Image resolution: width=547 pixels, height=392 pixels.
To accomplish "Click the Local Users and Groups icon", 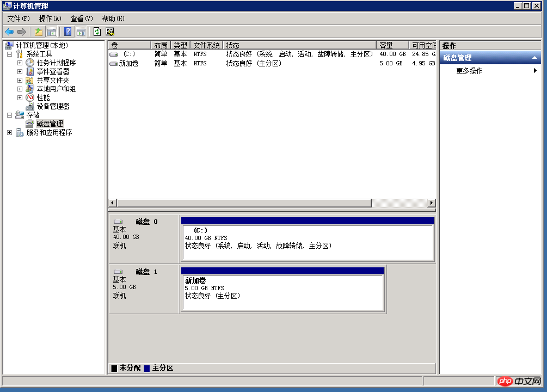I will [30, 89].
